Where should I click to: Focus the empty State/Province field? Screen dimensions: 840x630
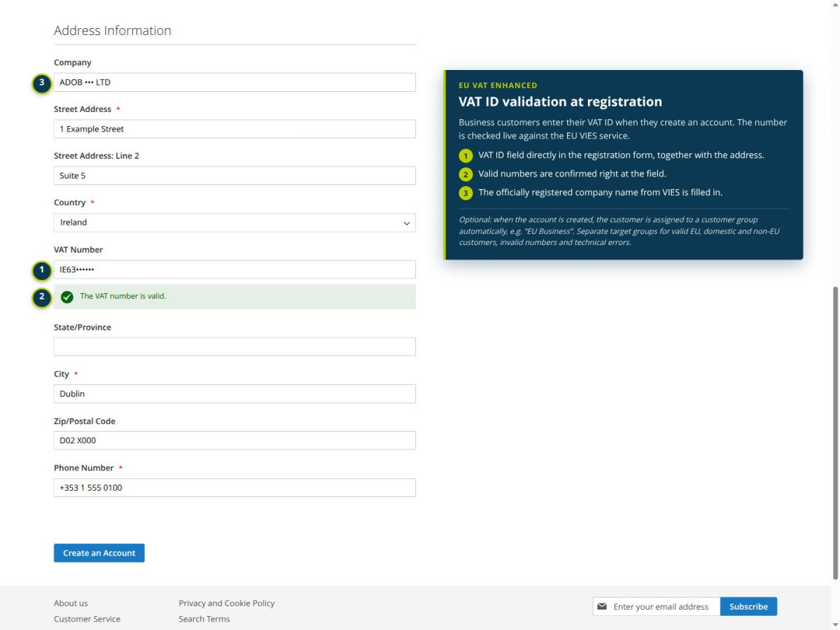pyautogui.click(x=234, y=346)
